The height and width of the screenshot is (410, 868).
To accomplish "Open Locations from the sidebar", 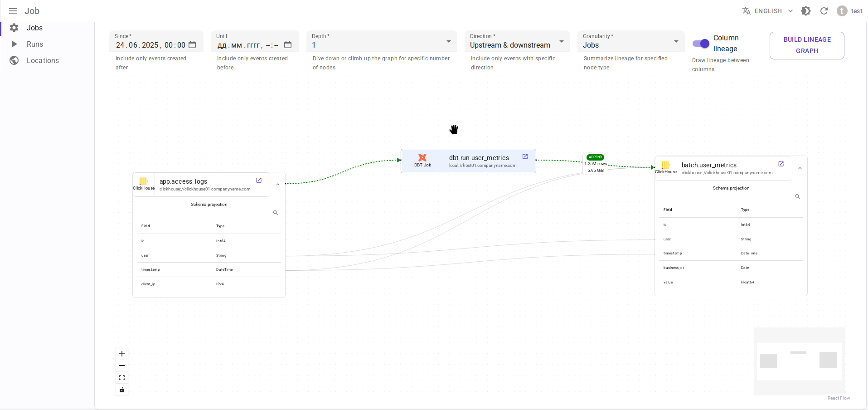I will (43, 60).
